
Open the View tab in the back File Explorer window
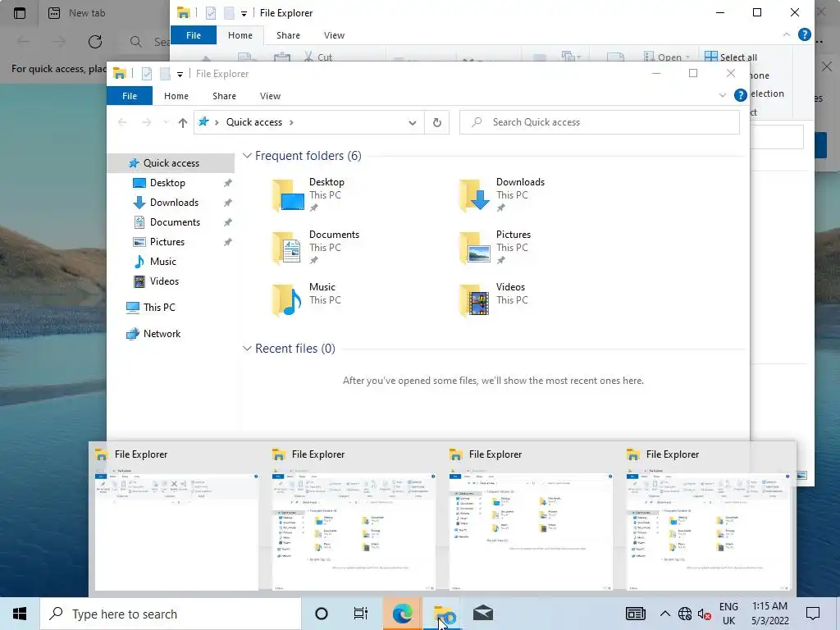pyautogui.click(x=335, y=35)
